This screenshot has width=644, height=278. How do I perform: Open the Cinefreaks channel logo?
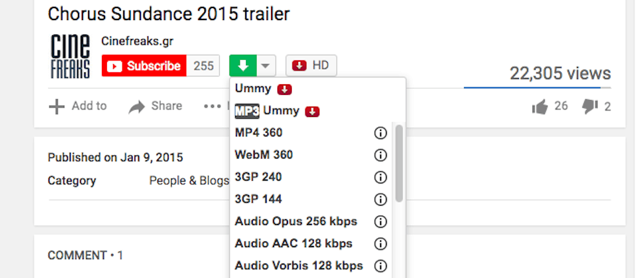(x=70, y=57)
